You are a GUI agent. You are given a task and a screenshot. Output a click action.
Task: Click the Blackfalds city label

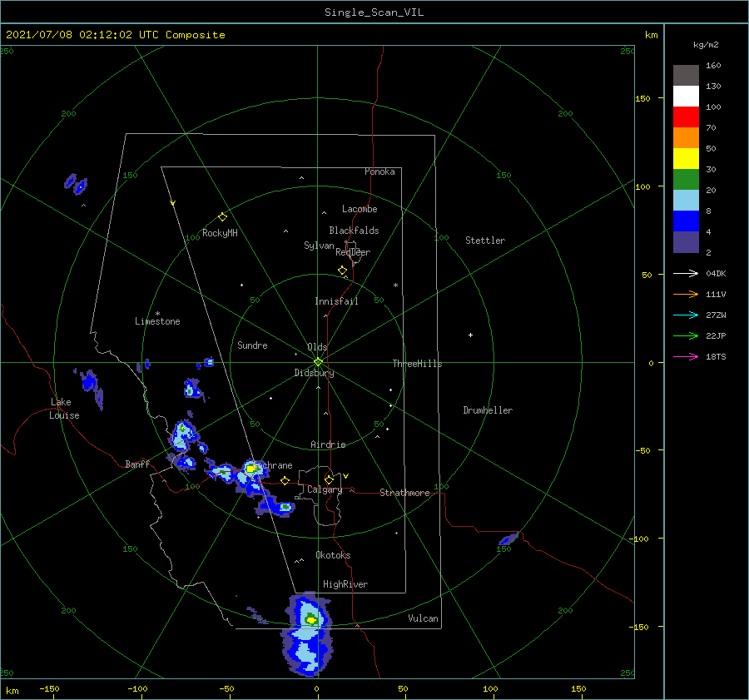pyautogui.click(x=354, y=231)
